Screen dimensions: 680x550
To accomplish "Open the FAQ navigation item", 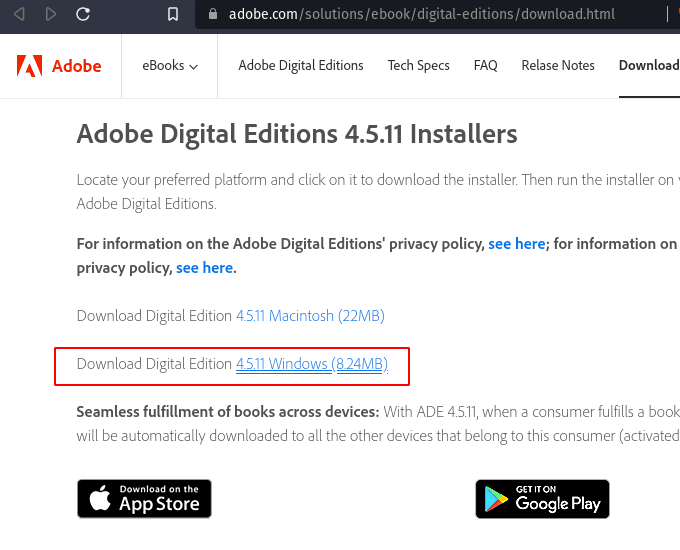I will click(x=485, y=65).
